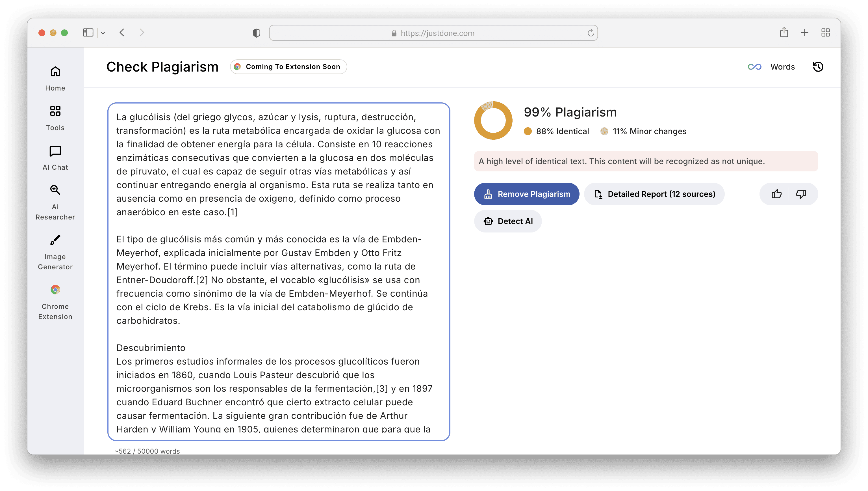This screenshot has height=491, width=868.
Task: Open Detailed Report with 12 sources
Action: click(654, 194)
